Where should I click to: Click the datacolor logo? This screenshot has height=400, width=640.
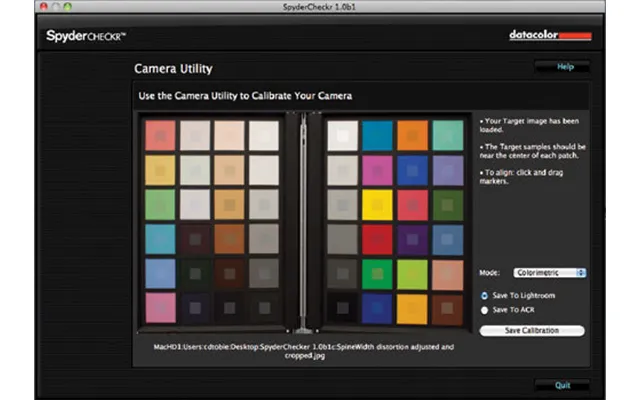pyautogui.click(x=550, y=36)
